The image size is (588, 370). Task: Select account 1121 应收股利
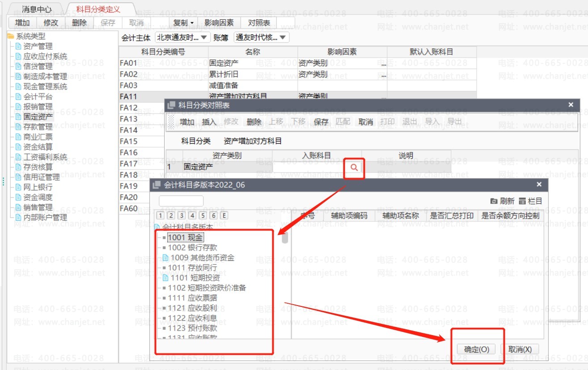(x=193, y=308)
